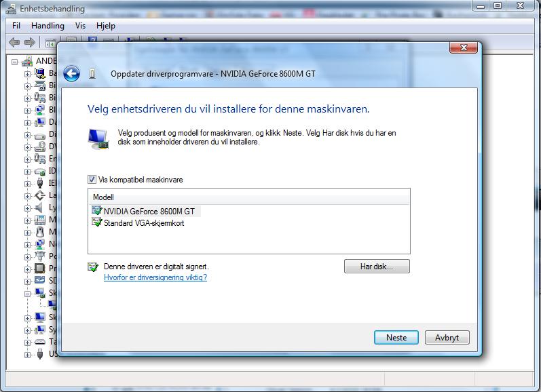Go back using the blue wizard arrow

71,73
